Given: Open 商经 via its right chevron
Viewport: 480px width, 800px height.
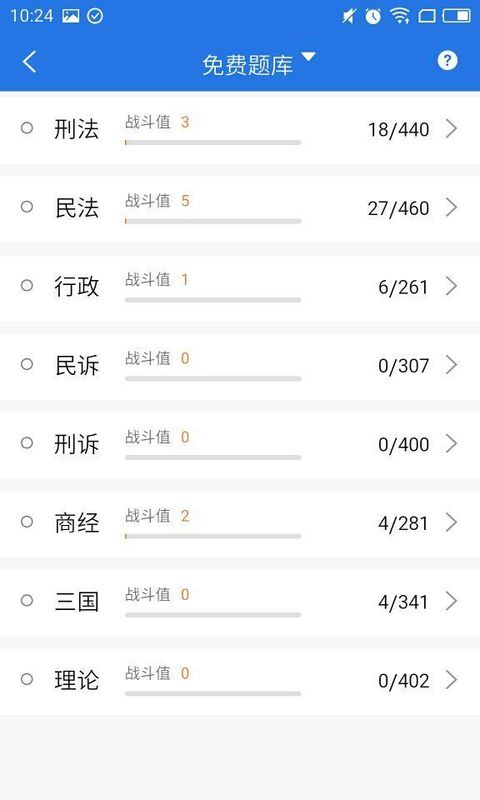Looking at the screenshot, I should coord(451,522).
